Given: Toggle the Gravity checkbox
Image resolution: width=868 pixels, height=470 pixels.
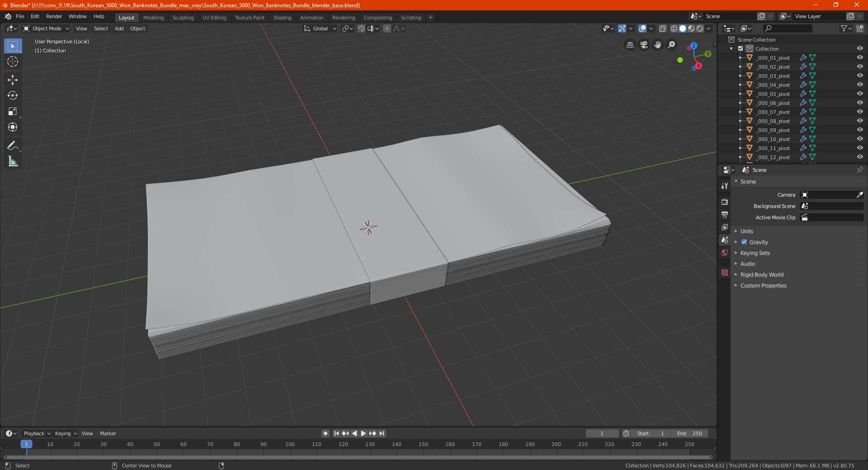Looking at the screenshot, I should click(x=744, y=242).
